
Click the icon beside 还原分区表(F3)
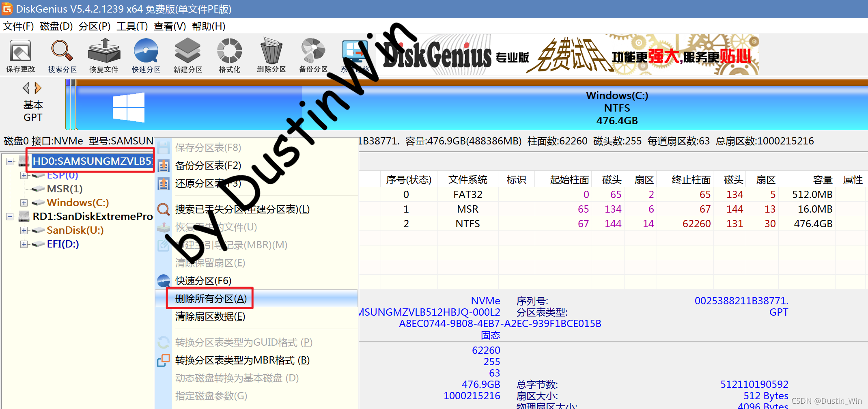coord(164,183)
